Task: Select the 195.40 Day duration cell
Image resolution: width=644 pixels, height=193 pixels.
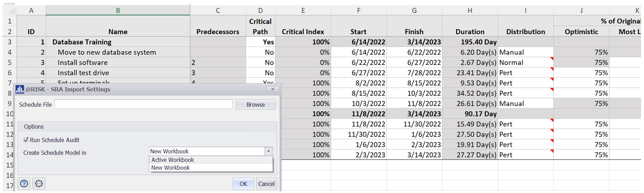Action: pyautogui.click(x=470, y=42)
